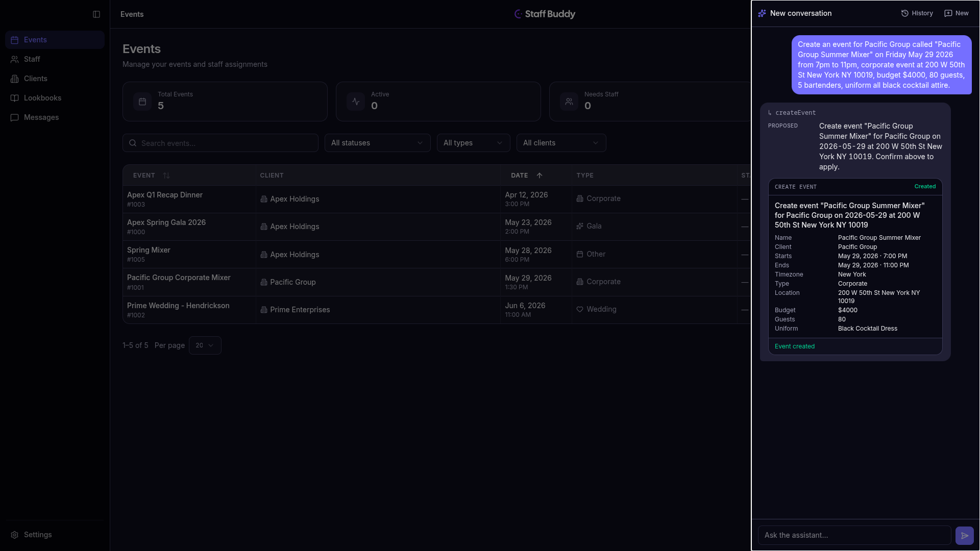Open Staff in the sidebar
This screenshot has width=980, height=551.
55,59
